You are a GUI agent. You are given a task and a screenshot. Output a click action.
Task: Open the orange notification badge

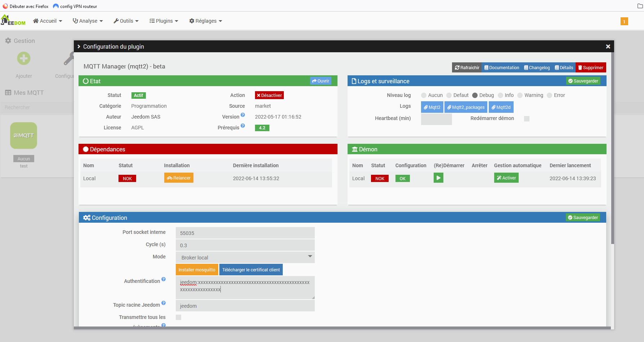(x=624, y=21)
